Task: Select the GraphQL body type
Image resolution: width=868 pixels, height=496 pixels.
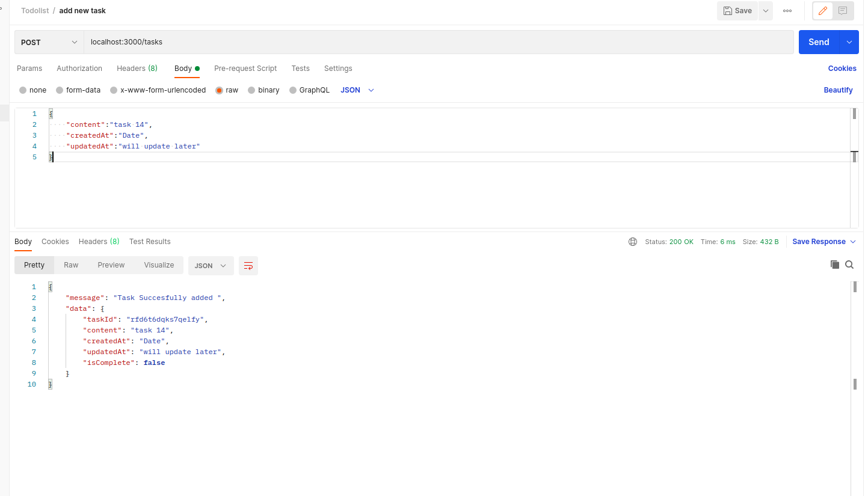Action: point(309,90)
